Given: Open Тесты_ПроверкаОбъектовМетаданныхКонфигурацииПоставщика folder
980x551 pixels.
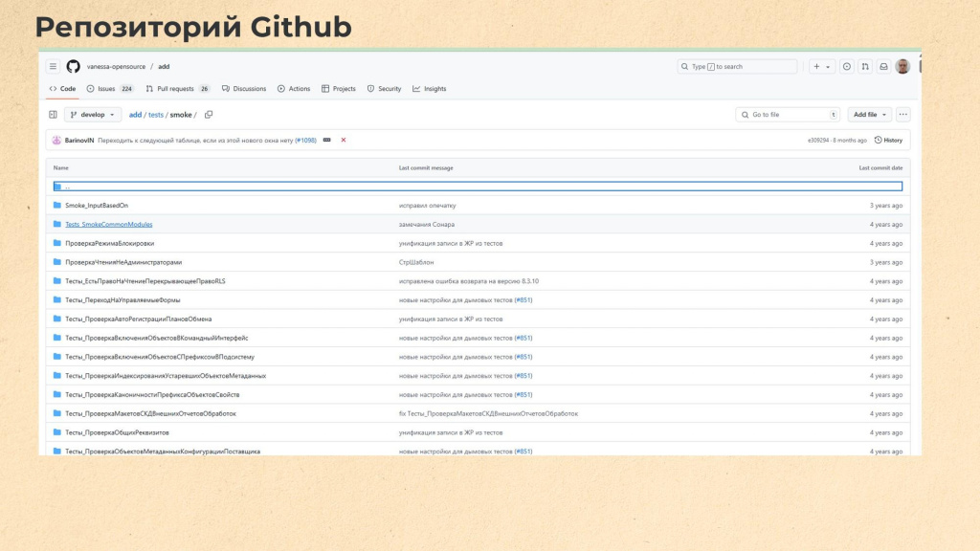Looking at the screenshot, I should tap(163, 452).
